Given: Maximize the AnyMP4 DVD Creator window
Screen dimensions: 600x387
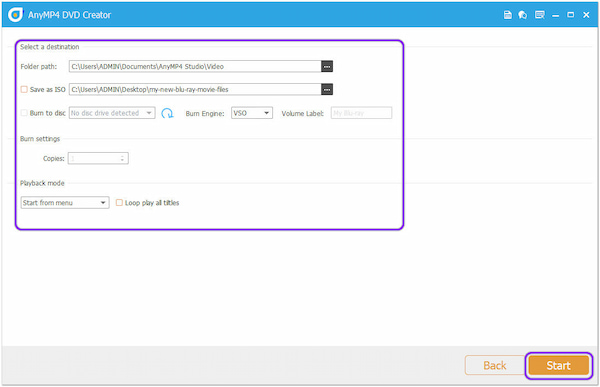Looking at the screenshot, I should click(x=571, y=15).
